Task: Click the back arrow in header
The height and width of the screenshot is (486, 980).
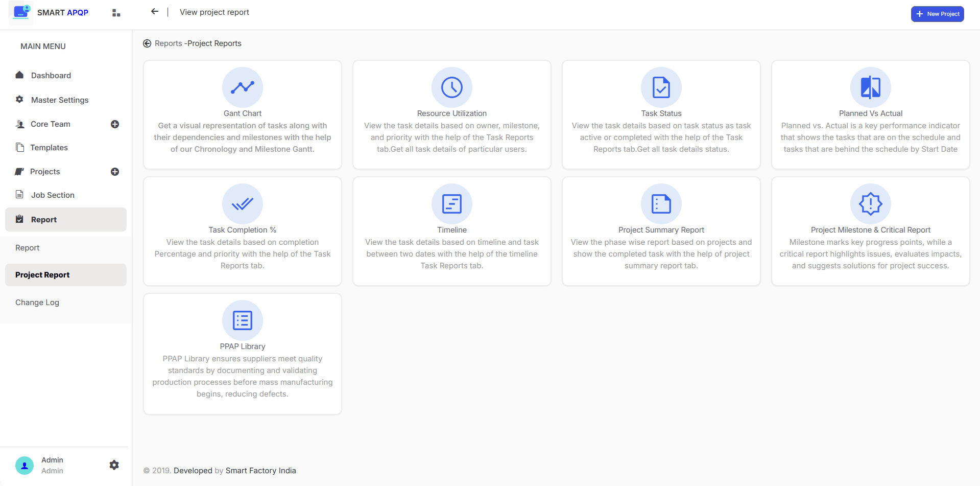Action: coord(155,12)
